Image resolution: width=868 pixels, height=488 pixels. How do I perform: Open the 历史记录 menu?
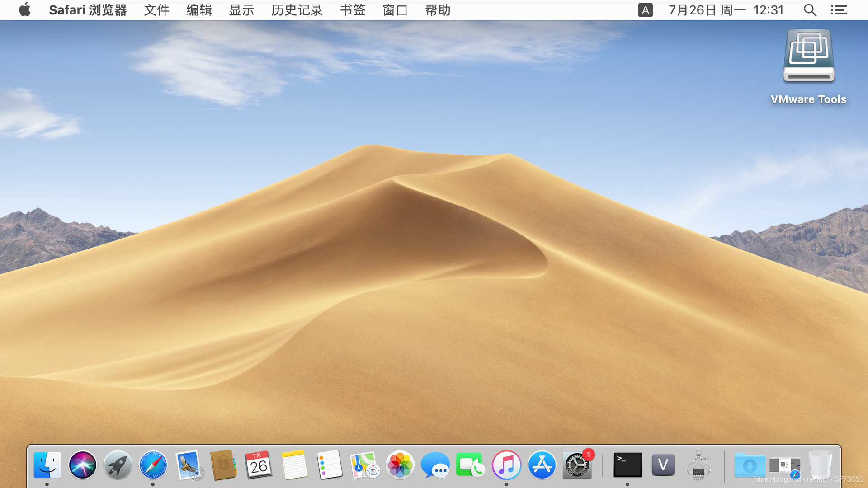tap(297, 10)
